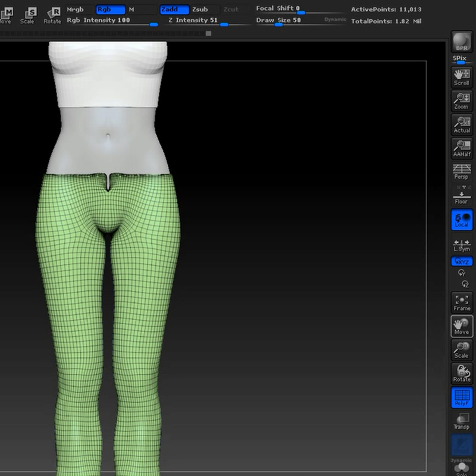Click the Z Intensity slider
The width and height of the screenshot is (476, 476).
[209, 21]
